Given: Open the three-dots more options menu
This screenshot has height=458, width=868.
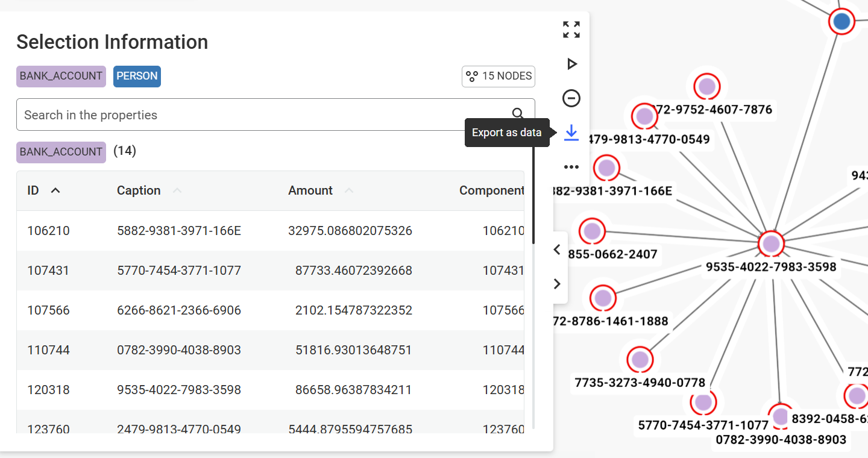Looking at the screenshot, I should coord(571,167).
